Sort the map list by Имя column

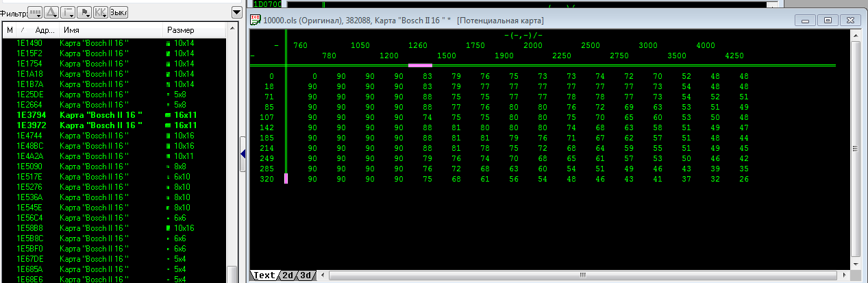point(110,30)
